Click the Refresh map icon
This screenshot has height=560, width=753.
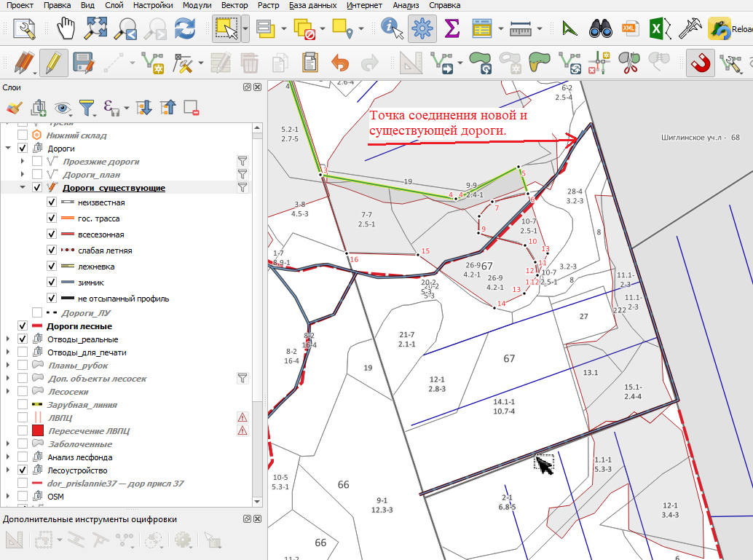point(185,28)
